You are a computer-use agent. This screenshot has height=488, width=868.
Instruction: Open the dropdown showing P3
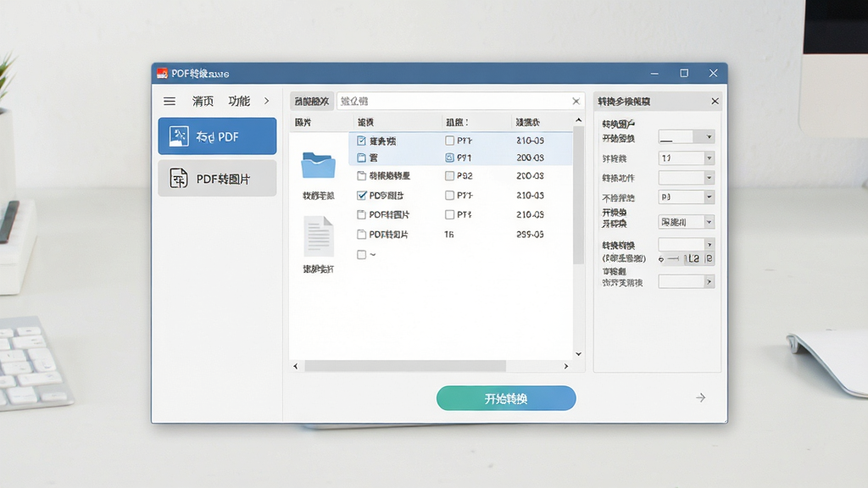[686, 197]
